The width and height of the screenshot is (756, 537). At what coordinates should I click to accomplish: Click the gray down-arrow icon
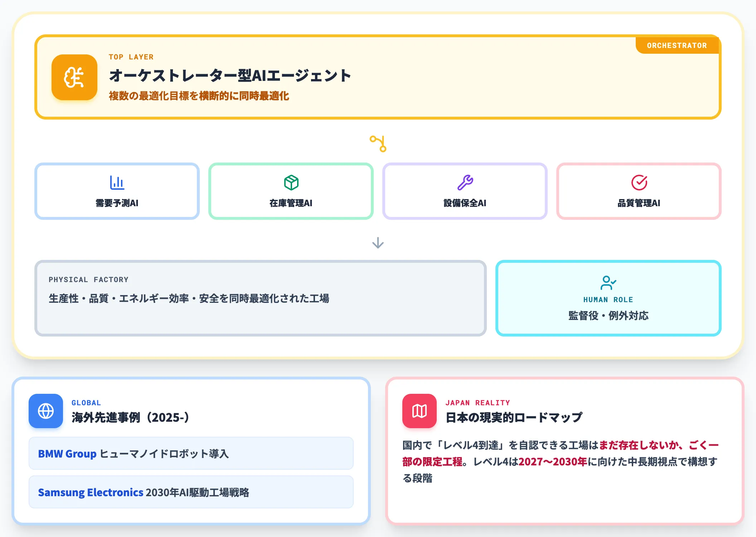coord(378,243)
